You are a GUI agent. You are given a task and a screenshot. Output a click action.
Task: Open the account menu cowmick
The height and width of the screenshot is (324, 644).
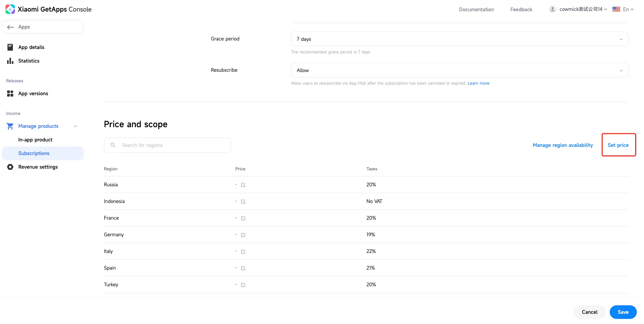(x=578, y=9)
